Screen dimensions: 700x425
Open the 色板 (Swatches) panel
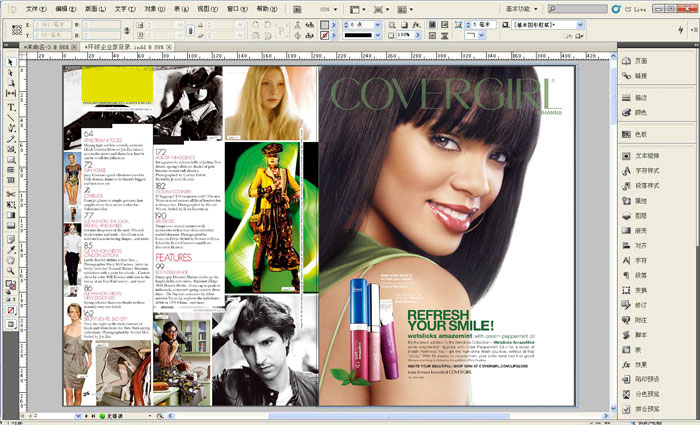pyautogui.click(x=636, y=134)
